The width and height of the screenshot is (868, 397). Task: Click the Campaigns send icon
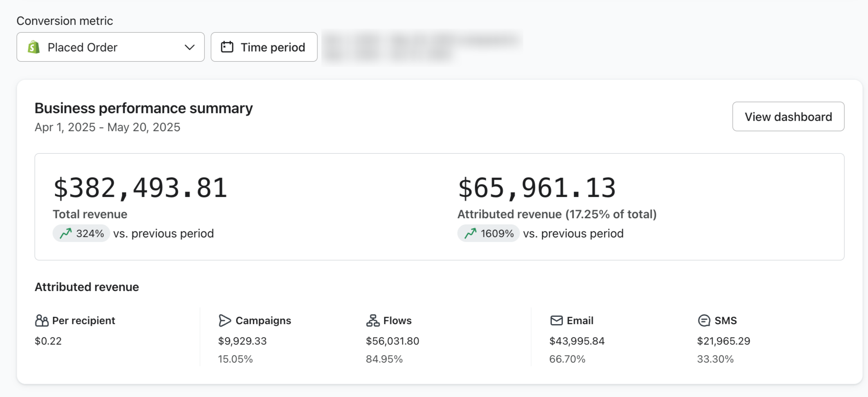pos(224,320)
